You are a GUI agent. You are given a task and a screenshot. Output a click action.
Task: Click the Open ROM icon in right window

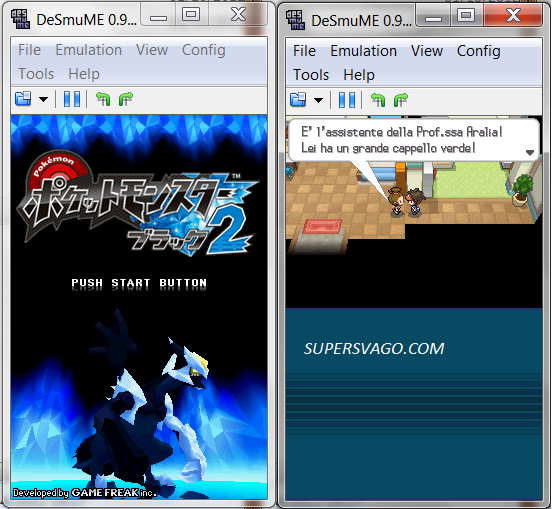coord(298,100)
